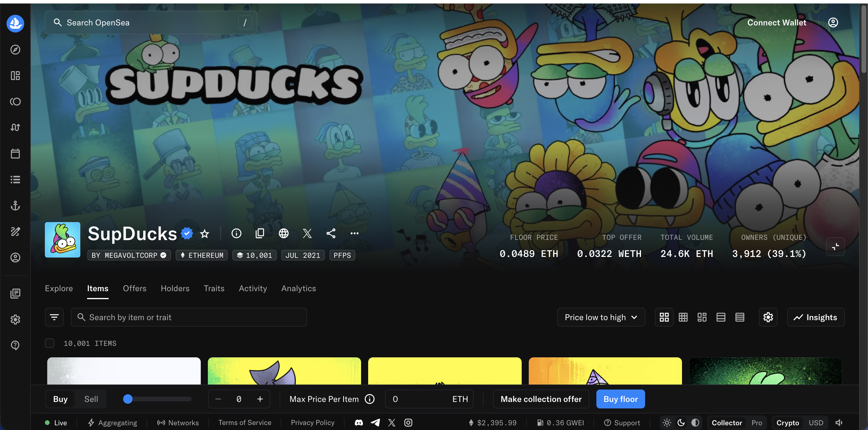The height and width of the screenshot is (430, 868).
Task: Favorite SupDucks with the star icon
Action: (x=205, y=234)
